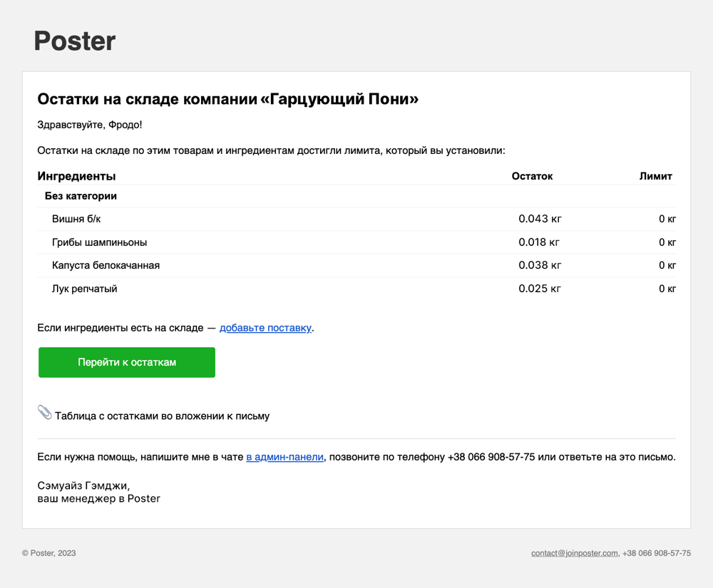Click the manager signature «Сэмуайз Гэмджи»

coord(83,486)
